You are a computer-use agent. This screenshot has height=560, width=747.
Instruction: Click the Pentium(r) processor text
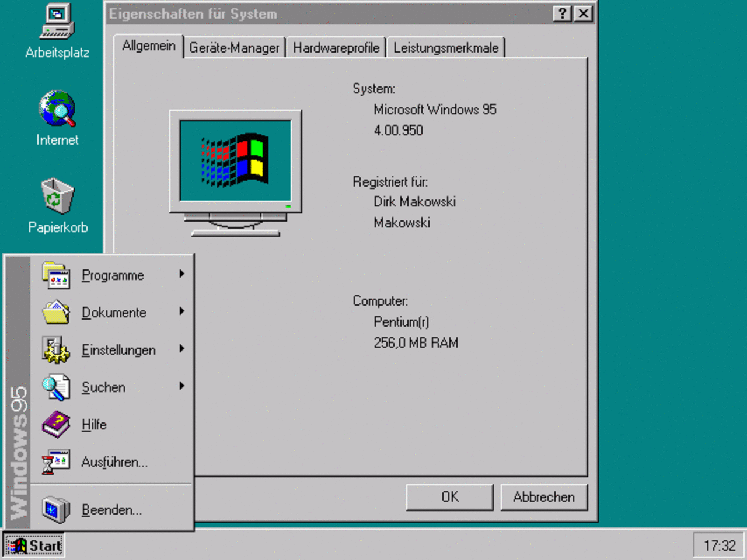point(402,322)
